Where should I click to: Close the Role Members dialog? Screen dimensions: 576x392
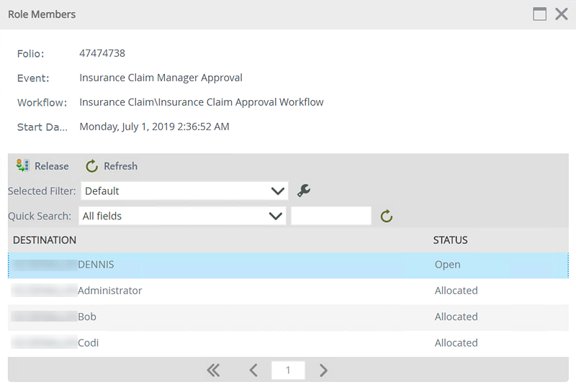pyautogui.click(x=562, y=14)
